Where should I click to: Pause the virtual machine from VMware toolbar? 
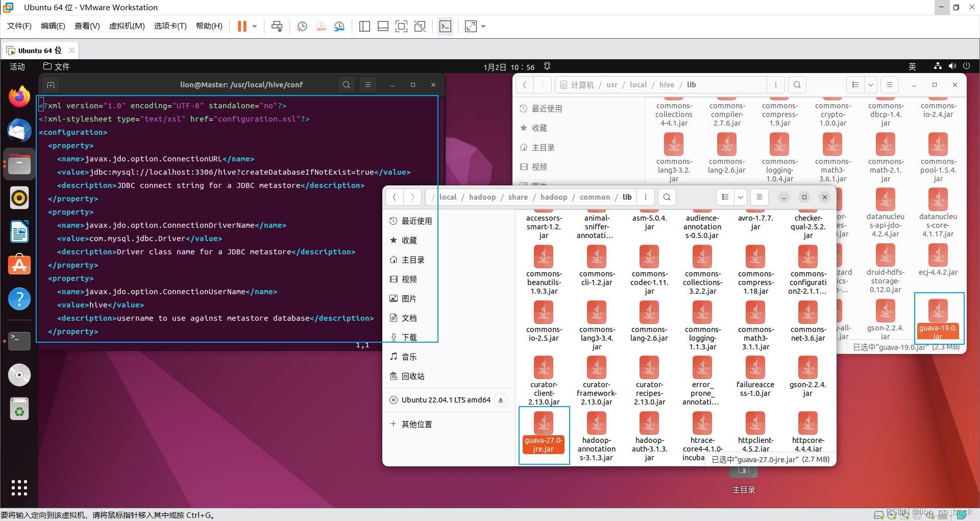coord(242,26)
